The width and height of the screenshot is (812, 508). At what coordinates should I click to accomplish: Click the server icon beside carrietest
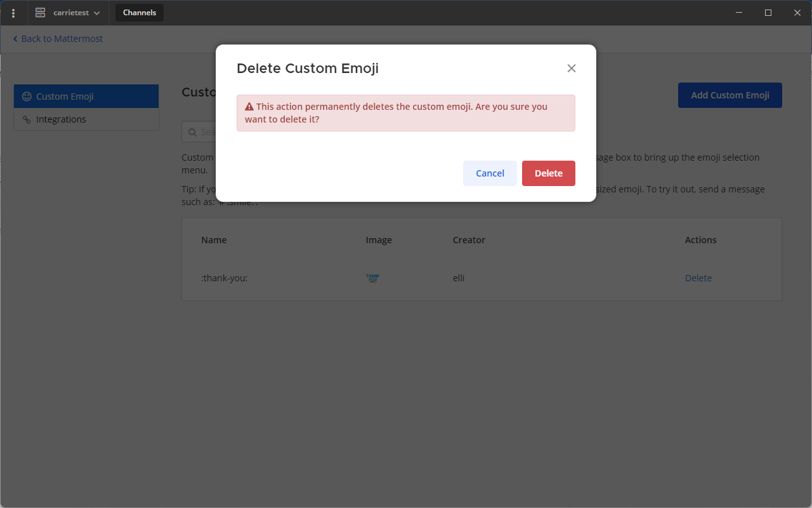point(41,13)
